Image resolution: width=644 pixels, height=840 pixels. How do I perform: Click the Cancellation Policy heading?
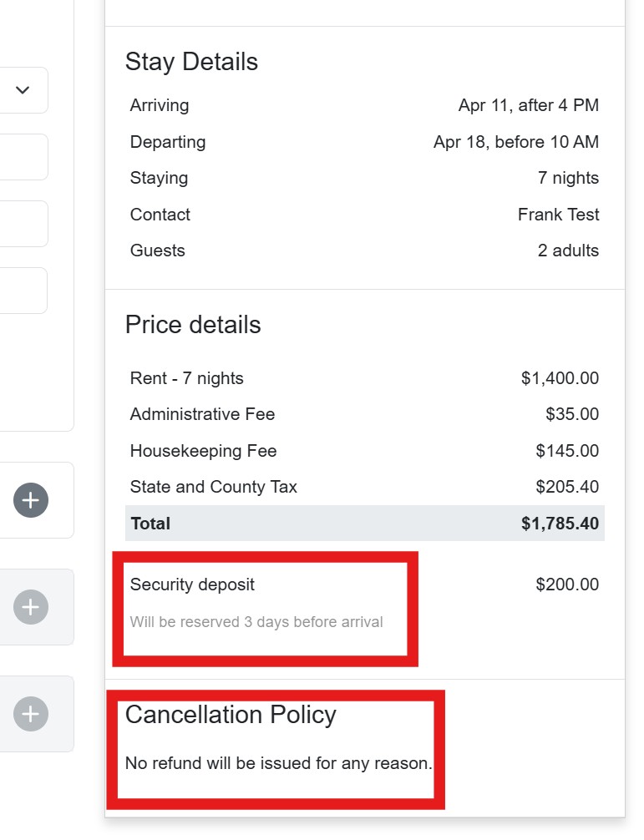coord(231,715)
